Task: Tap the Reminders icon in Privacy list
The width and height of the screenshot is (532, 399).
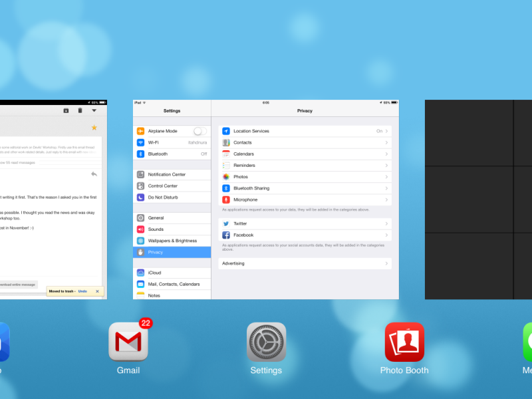Action: 226,165
